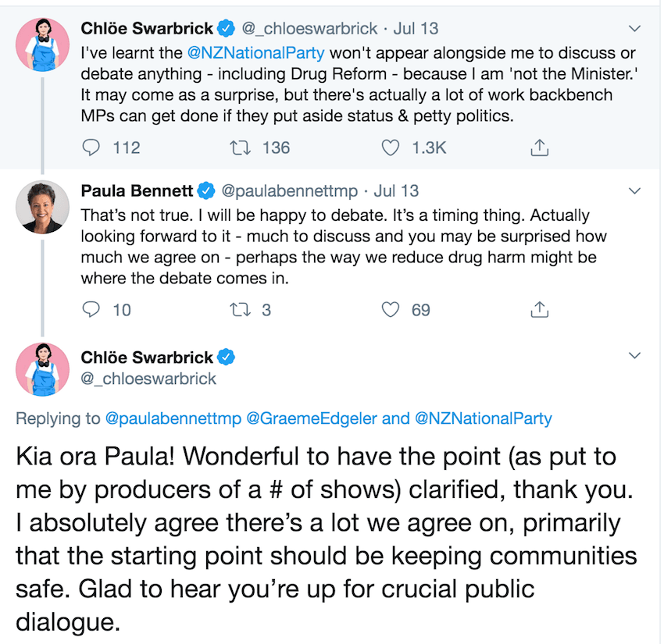
Task: Open @NZNationalParty in the Replying to line
Action: pos(483,418)
